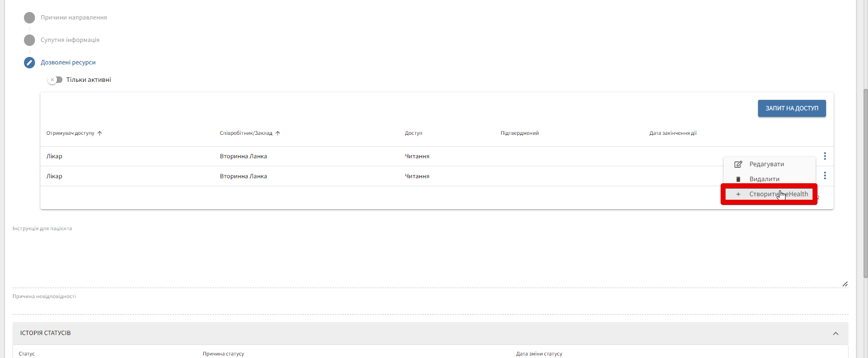The height and width of the screenshot is (358, 868).
Task: Focus the Причина невідповідності field
Action: click(x=425, y=306)
